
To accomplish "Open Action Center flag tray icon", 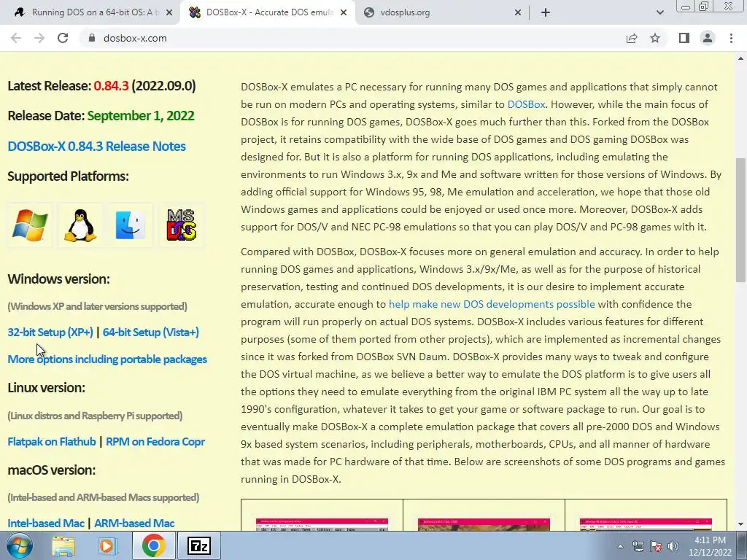I will tap(656, 546).
